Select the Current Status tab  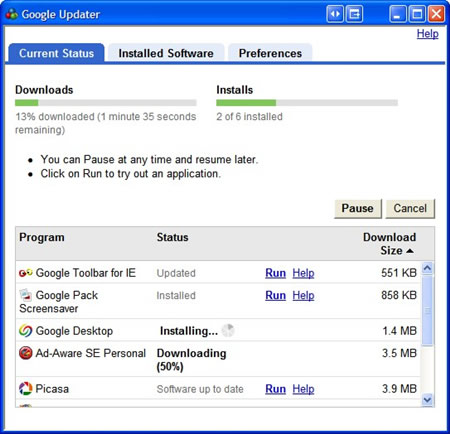coord(56,53)
